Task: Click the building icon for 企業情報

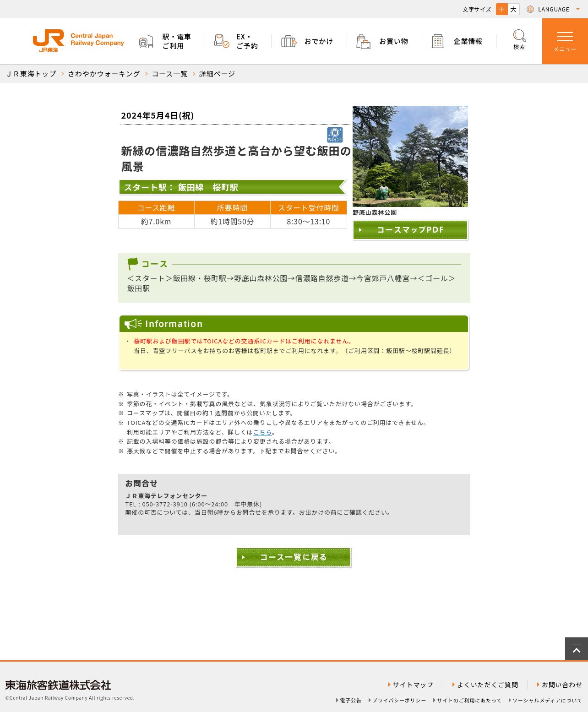Action: (438, 41)
